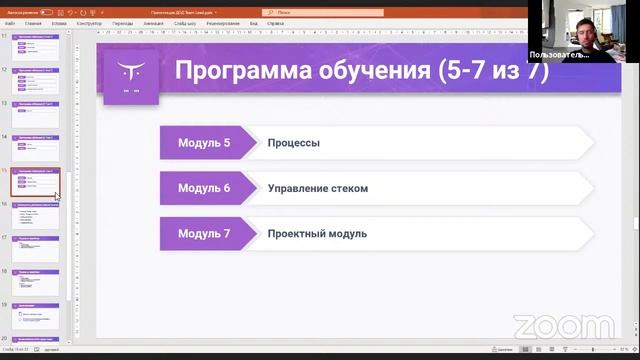Open the file name dropdown in title bar
This screenshot has width=640, height=360.
(216, 13)
